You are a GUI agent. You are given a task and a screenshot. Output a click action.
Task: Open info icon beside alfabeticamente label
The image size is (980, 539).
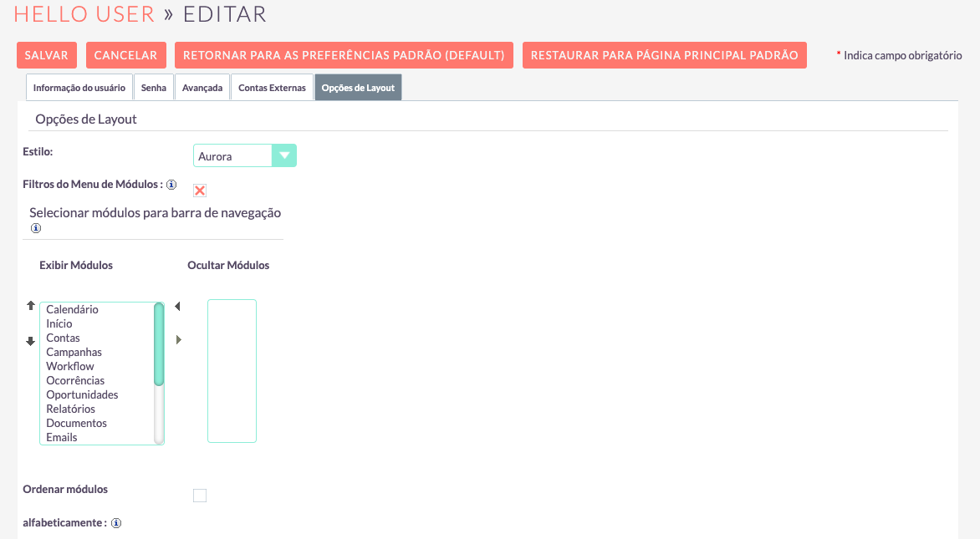click(x=116, y=523)
